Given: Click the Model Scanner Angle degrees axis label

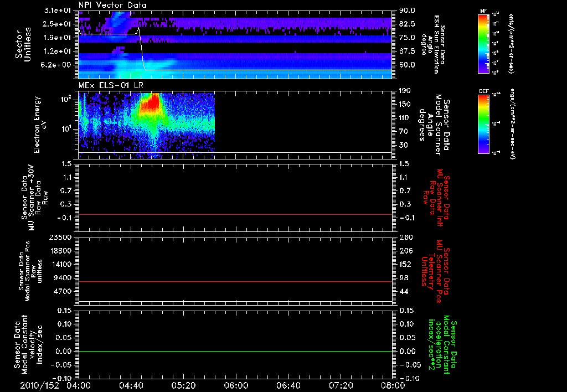Looking at the screenshot, I should (434, 125).
